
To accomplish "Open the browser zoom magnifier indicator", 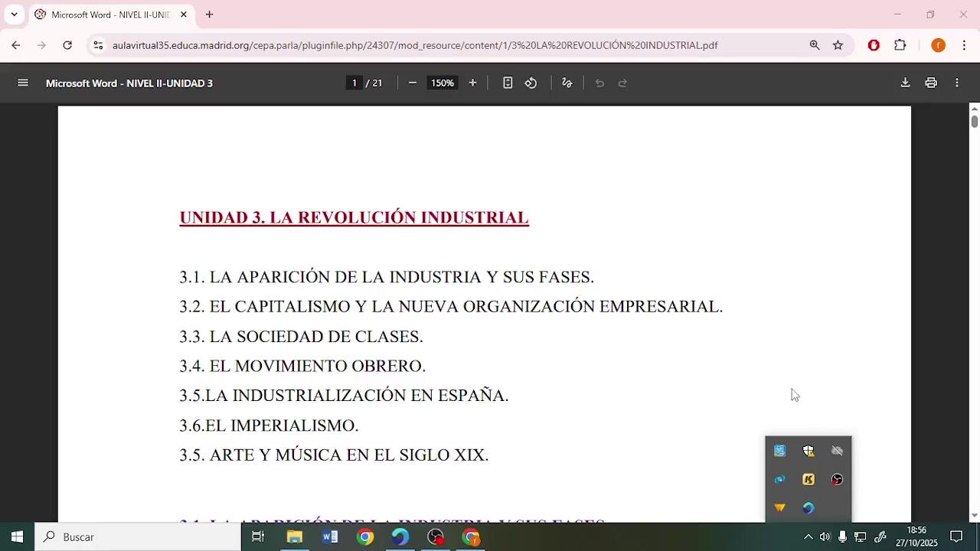I will (815, 45).
